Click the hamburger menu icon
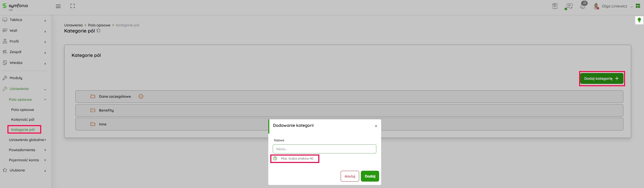644x188 pixels. point(58,6)
